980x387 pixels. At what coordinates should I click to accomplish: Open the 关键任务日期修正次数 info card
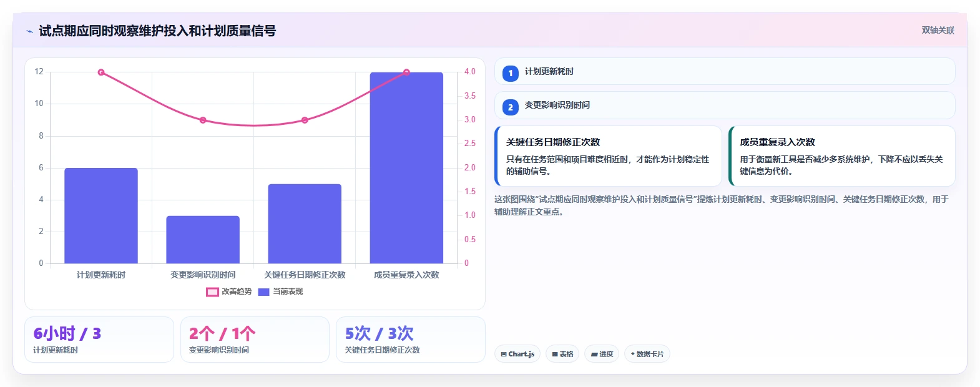point(609,156)
